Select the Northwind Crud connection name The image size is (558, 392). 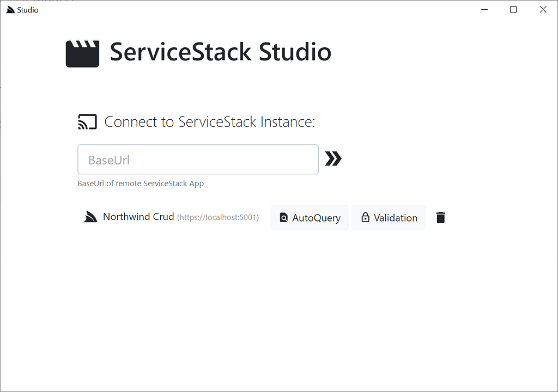click(x=138, y=217)
